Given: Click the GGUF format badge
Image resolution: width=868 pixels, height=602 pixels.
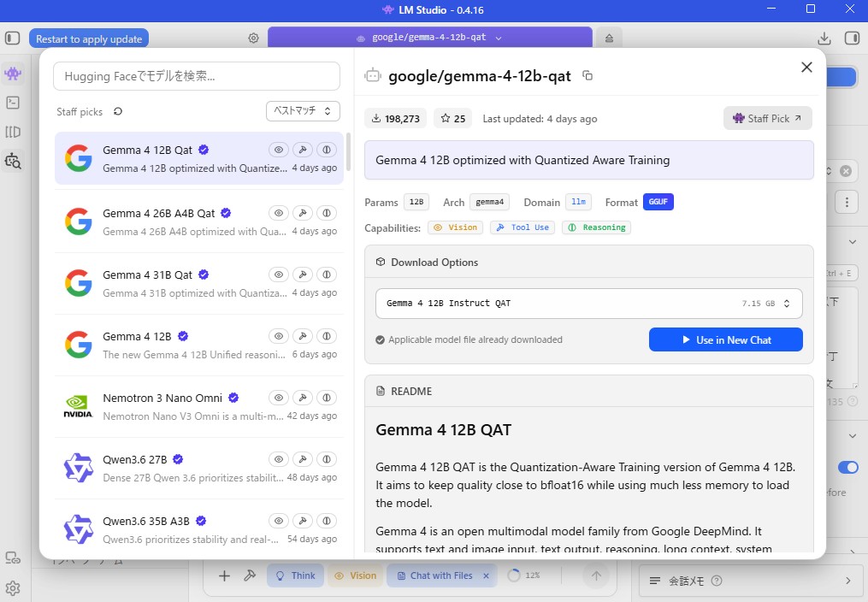Looking at the screenshot, I should tap(658, 202).
